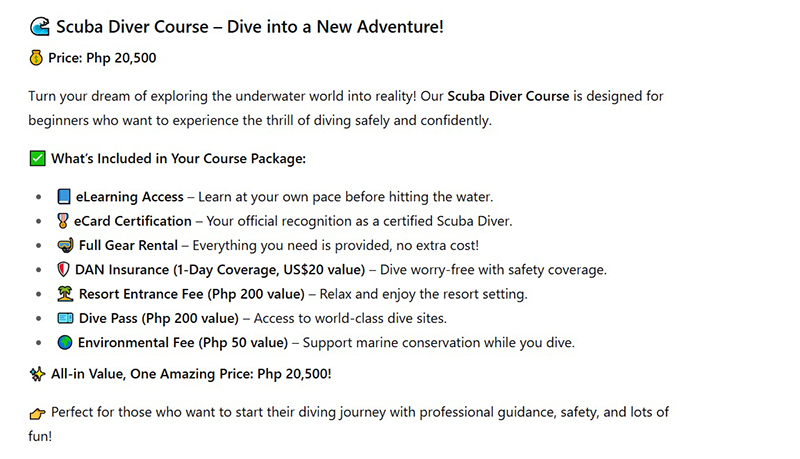Viewport: 800px width, 459px height.
Task: Click the bold "Scuba Diver Course" phrase in paragraph
Action: 508,97
